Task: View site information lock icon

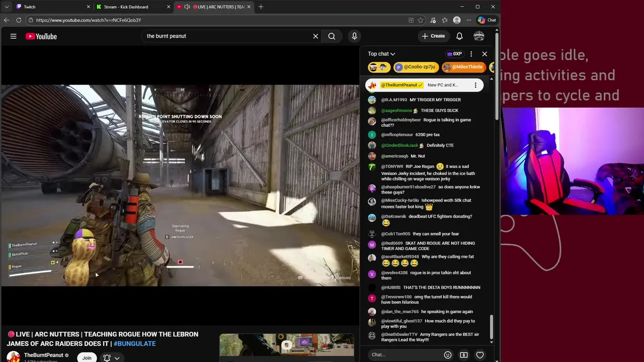Action: tap(31, 20)
